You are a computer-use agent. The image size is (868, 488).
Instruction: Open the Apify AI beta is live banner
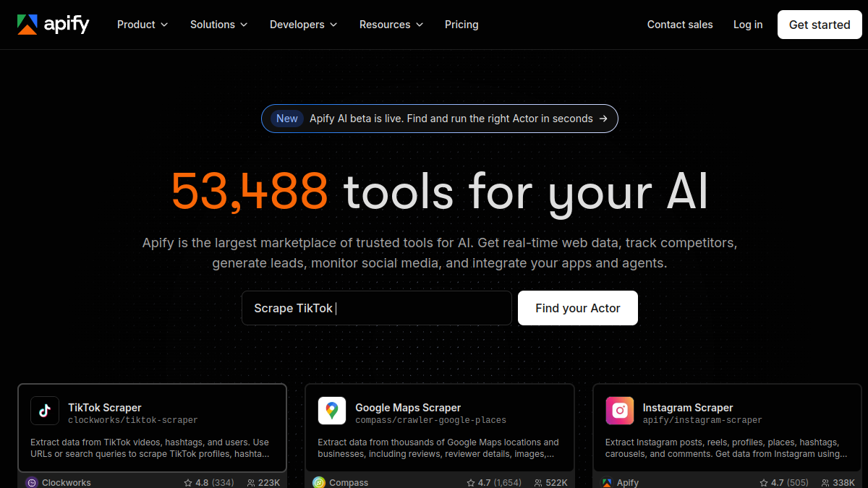coord(440,119)
